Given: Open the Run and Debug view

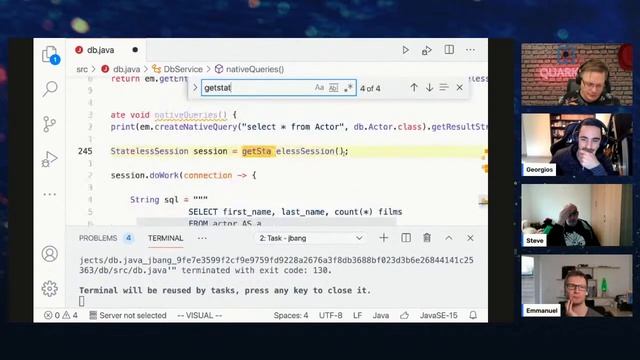Looking at the screenshot, I should 50,159.
